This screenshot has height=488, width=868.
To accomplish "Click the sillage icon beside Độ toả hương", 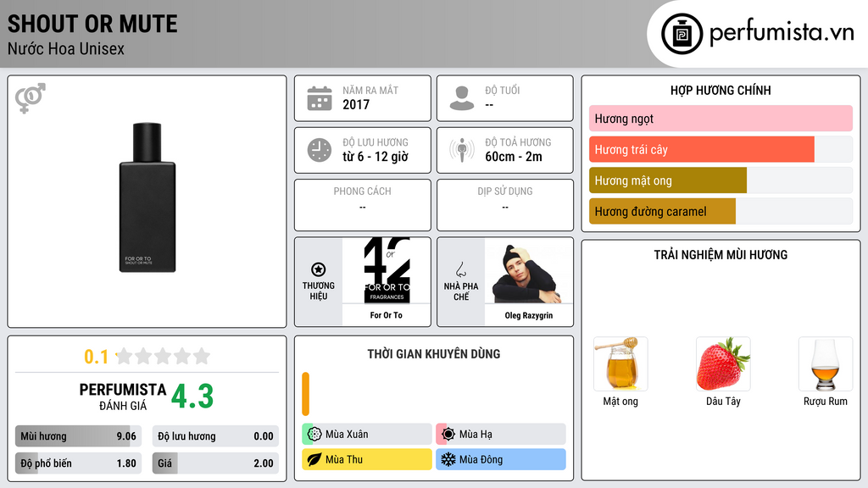I will (x=462, y=150).
